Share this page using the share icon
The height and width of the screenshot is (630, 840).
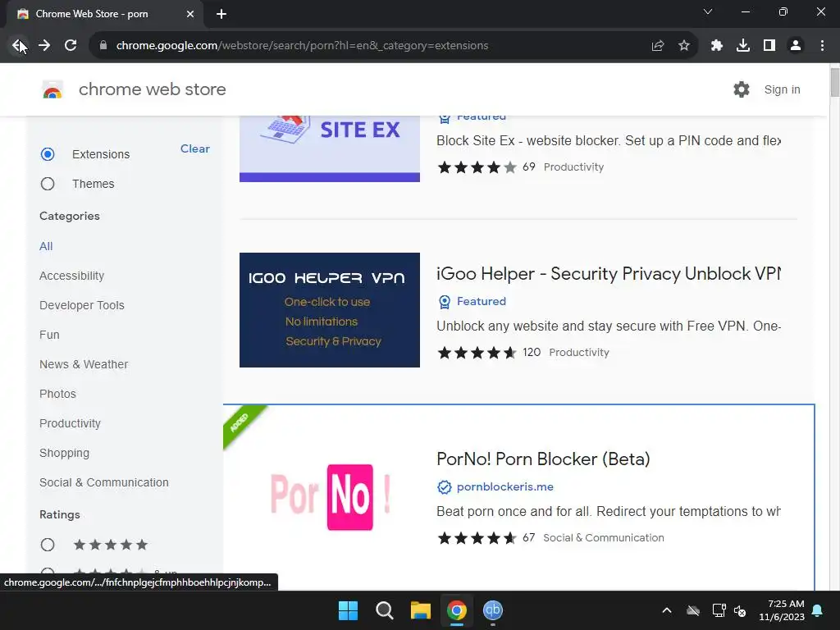pos(658,46)
